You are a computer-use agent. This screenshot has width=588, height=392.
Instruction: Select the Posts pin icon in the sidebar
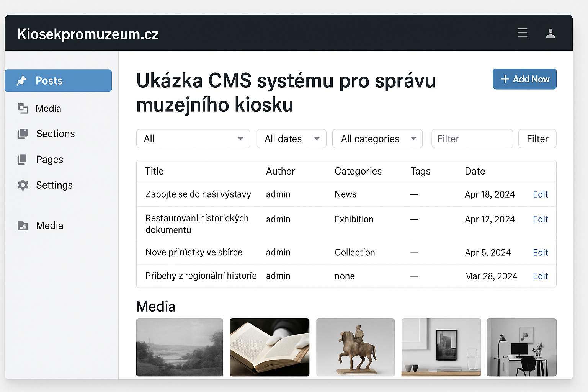[x=22, y=81]
